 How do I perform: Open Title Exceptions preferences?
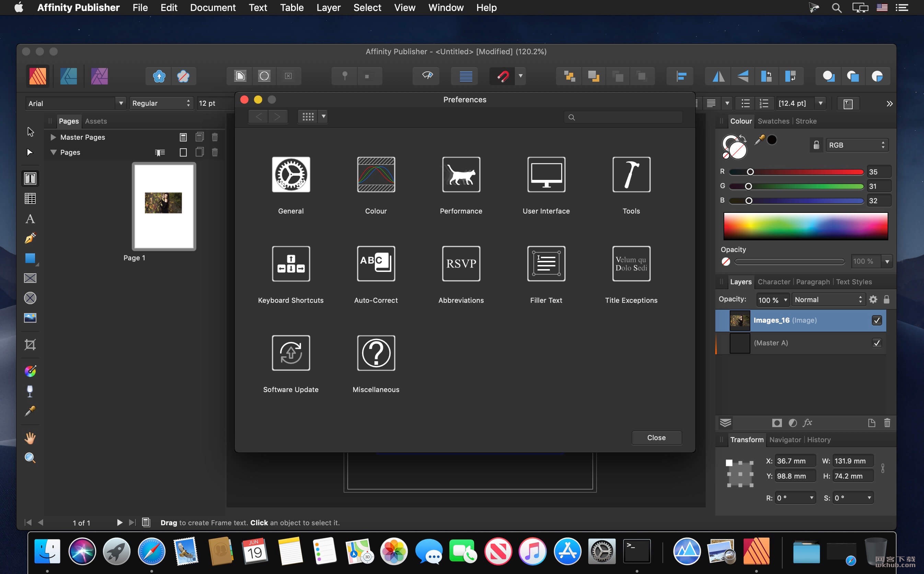point(631,264)
